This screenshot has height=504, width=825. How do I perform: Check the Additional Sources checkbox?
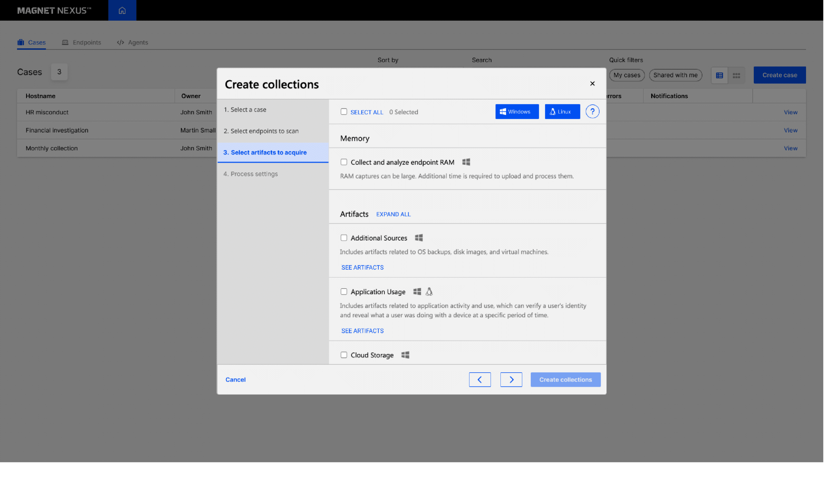point(344,238)
